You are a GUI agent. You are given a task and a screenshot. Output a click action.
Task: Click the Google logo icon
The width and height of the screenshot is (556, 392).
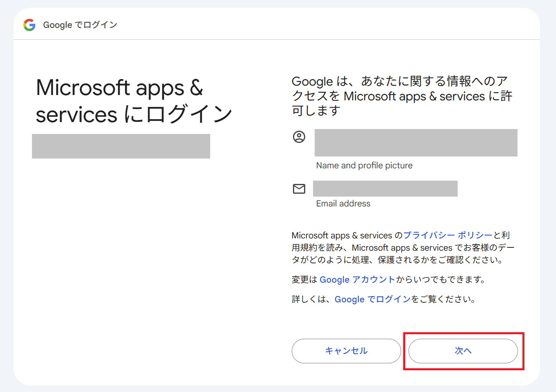[30, 25]
